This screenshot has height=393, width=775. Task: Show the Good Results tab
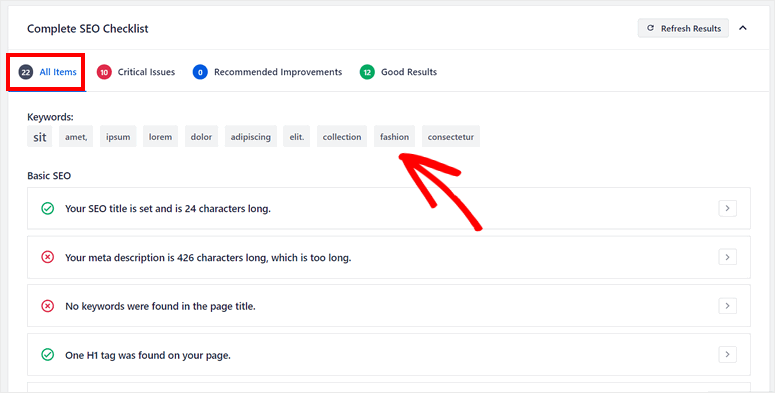(x=398, y=72)
